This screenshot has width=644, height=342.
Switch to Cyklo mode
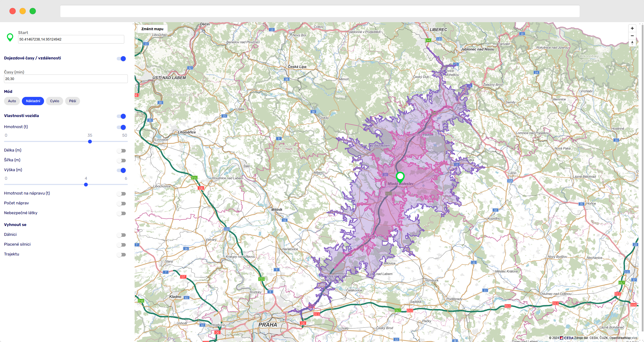(x=54, y=101)
